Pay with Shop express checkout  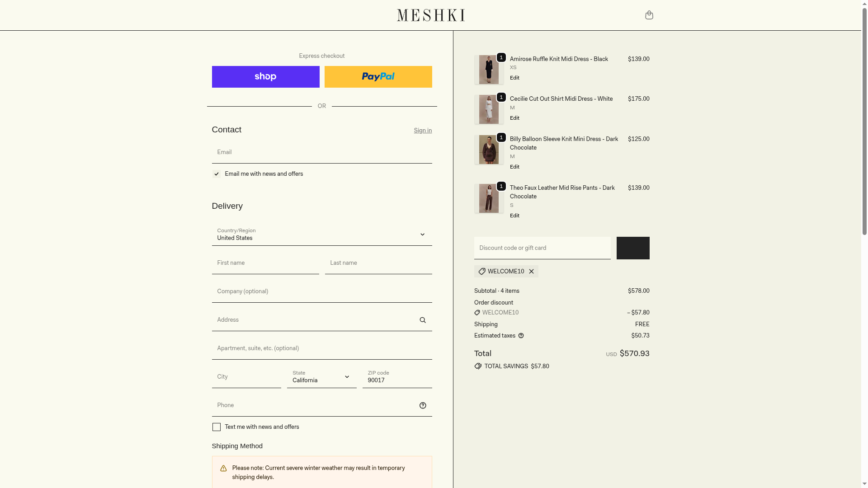[x=265, y=77]
